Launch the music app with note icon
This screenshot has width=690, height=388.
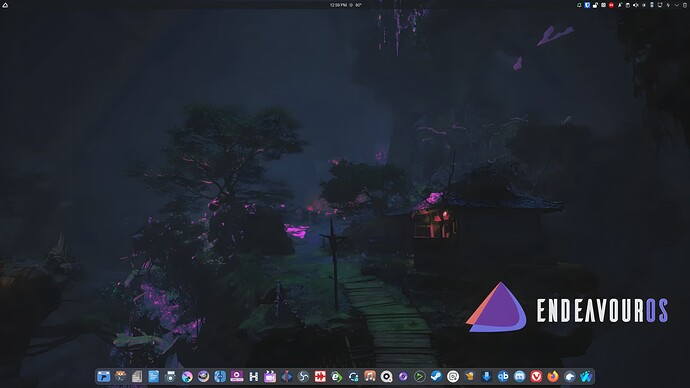pyautogui.click(x=370, y=377)
